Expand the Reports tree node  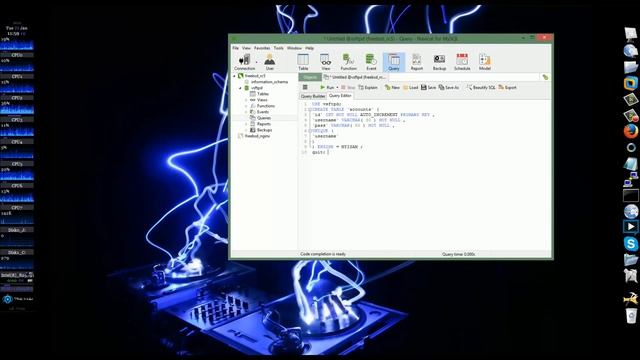point(246,124)
